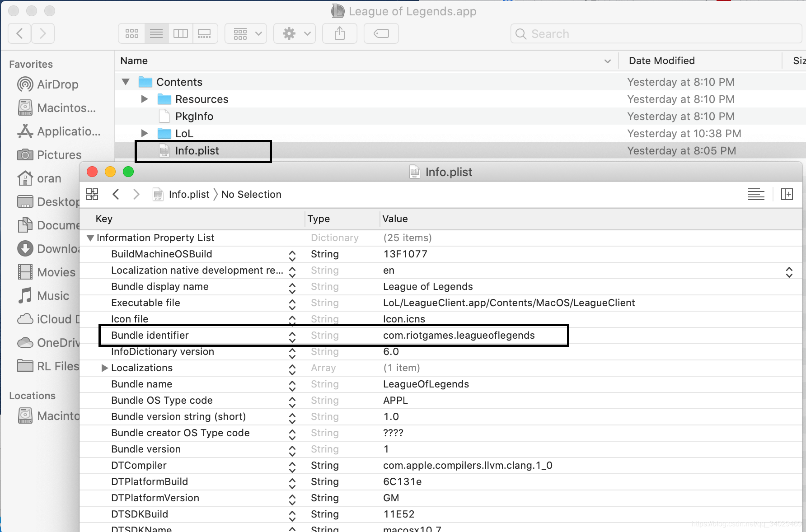The height and width of the screenshot is (532, 806).
Task: Open the gear action menu in Finder
Action: pos(295,33)
